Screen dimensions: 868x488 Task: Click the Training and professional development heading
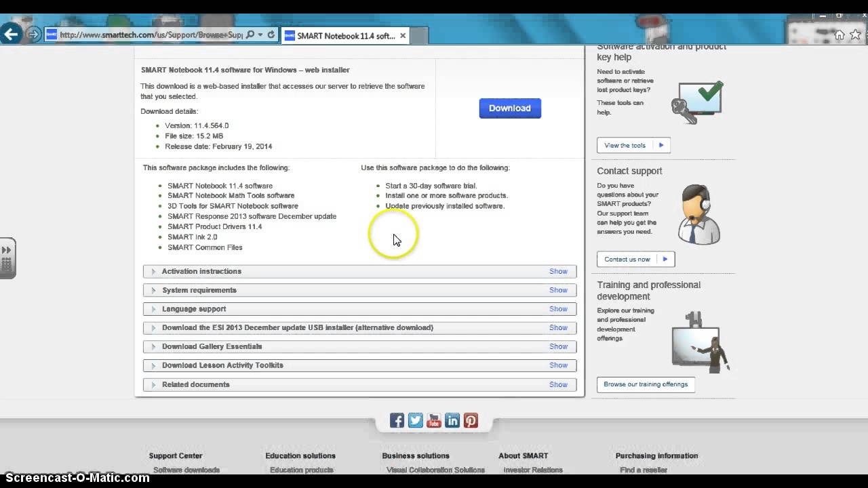(x=649, y=291)
